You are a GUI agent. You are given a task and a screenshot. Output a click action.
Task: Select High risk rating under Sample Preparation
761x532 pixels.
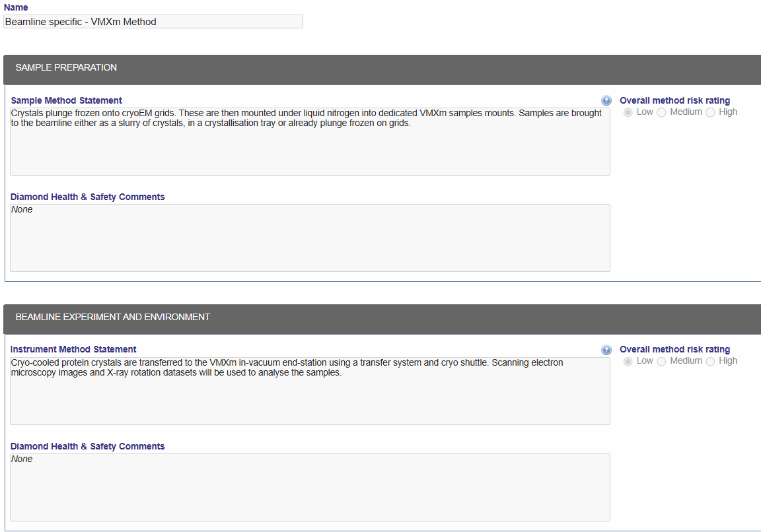(710, 112)
